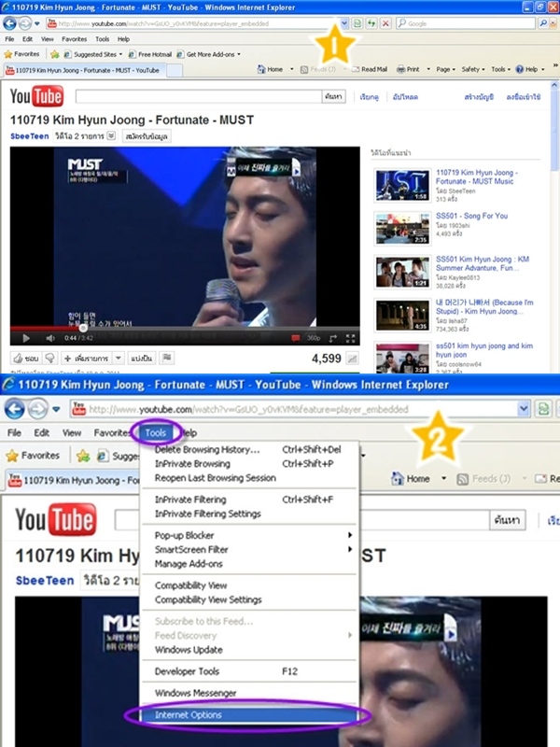This screenshot has height=747, width=560.
Task: Expand Page menu in command bar
Action: 446,69
